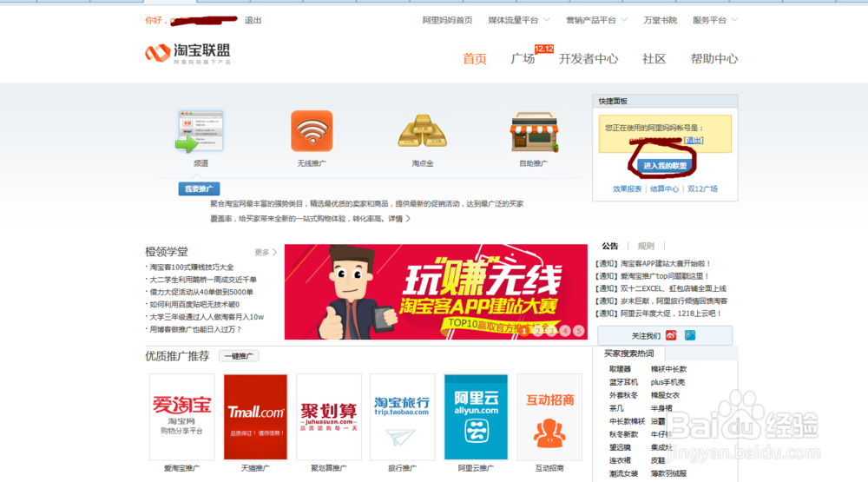
Task: Open article 大二学生利用鹊桥一周成交近千单
Action: 203,280
